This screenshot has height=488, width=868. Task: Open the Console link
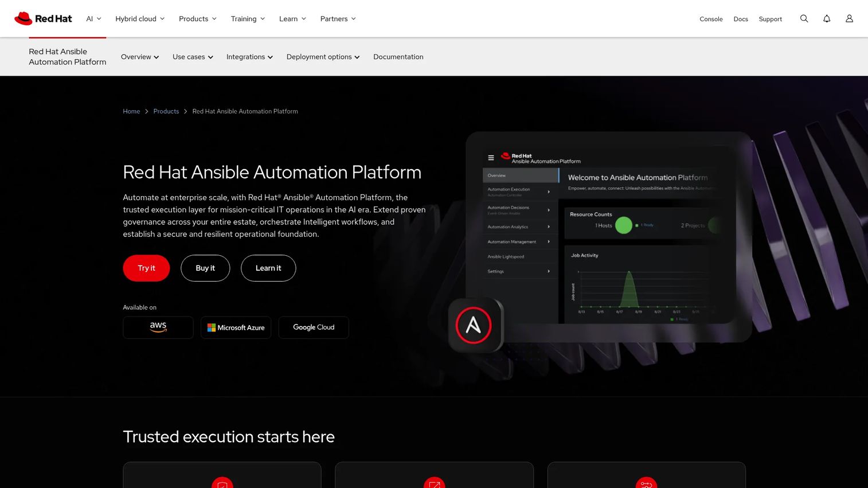point(711,19)
